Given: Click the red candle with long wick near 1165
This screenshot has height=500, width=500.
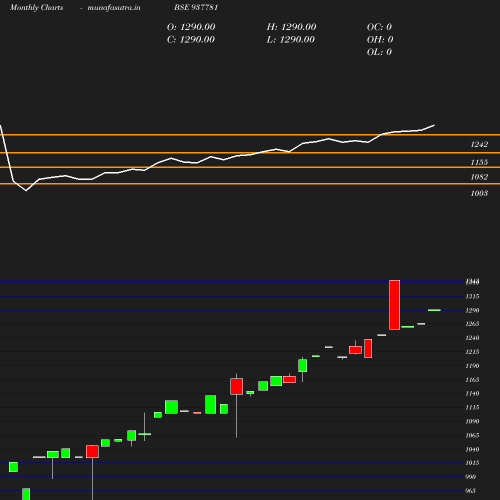Looking at the screenshot, I should (x=236, y=386).
